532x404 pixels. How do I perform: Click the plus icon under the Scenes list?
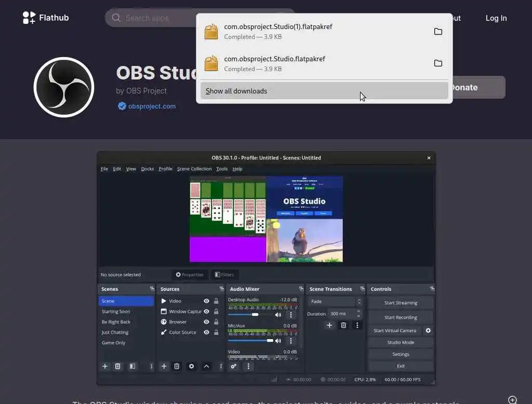[x=105, y=366]
